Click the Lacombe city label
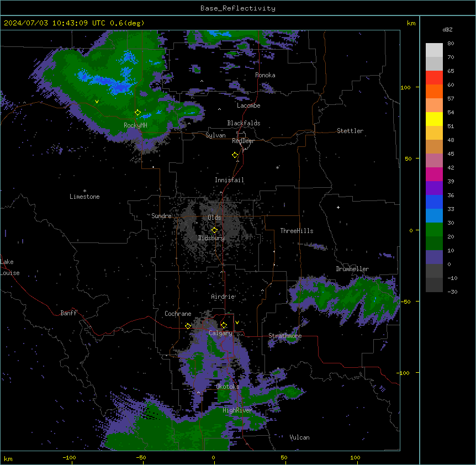The image size is (476, 465). [x=248, y=105]
